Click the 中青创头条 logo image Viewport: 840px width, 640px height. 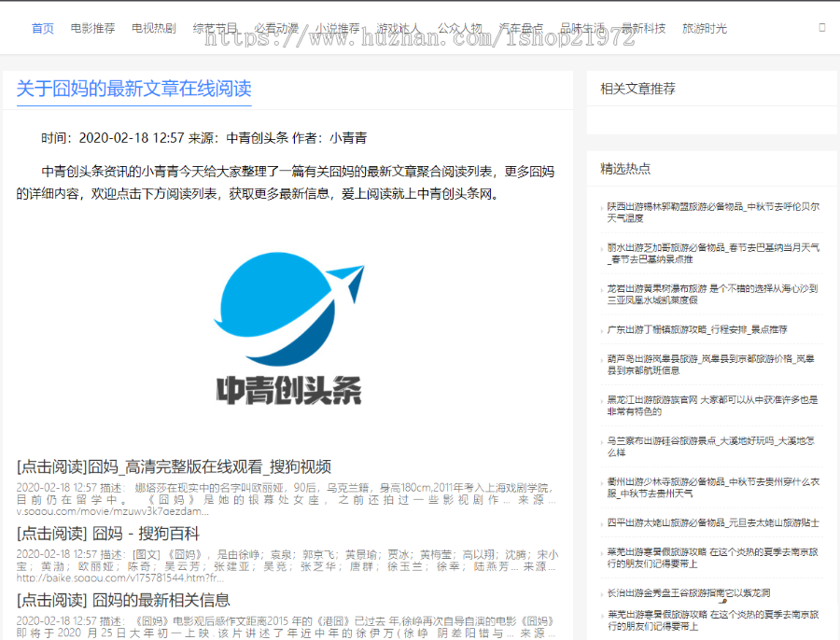[x=289, y=328]
